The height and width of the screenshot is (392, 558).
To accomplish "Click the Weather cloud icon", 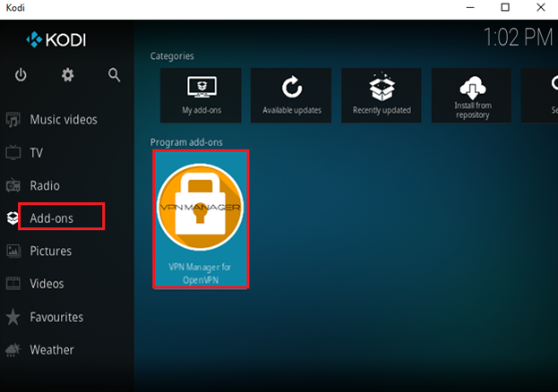I will click(x=13, y=350).
